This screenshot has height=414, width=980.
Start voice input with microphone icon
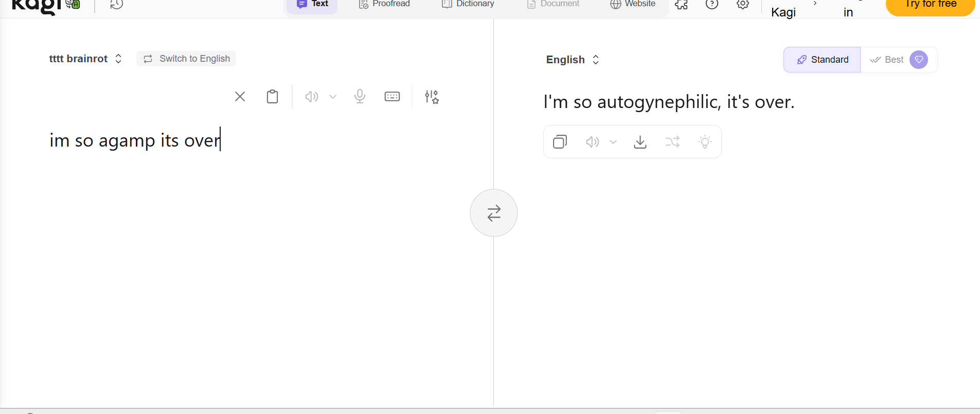[x=360, y=97]
